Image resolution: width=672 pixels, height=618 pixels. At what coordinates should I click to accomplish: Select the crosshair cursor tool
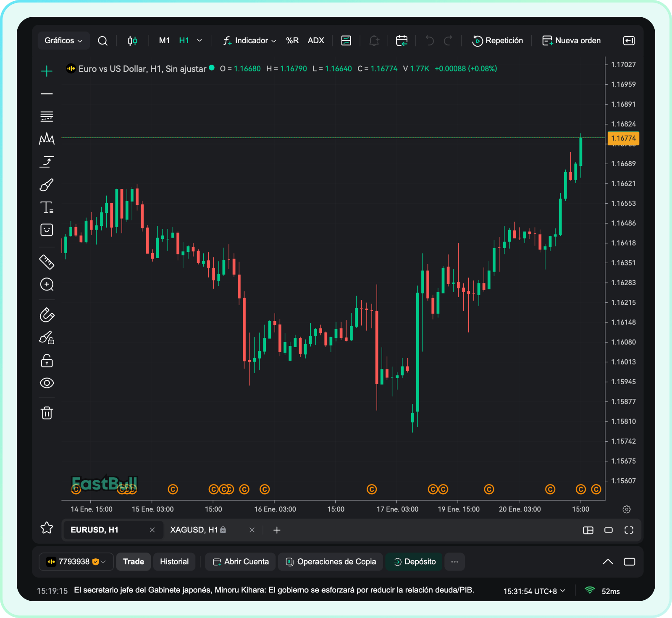47,71
